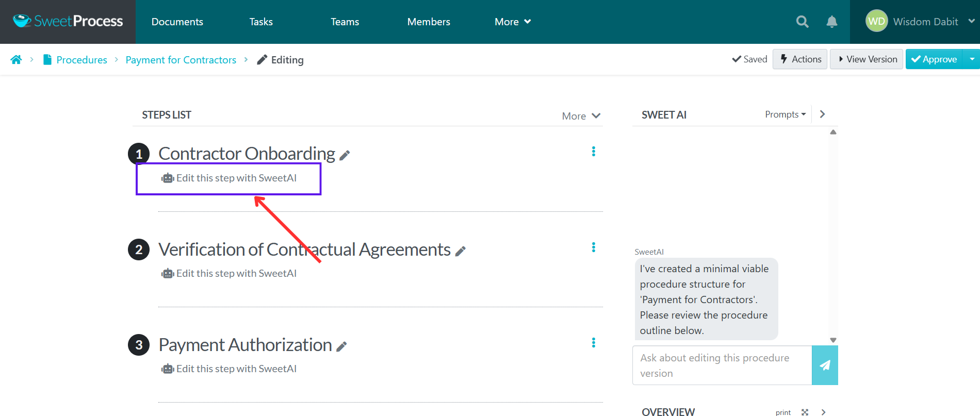The height and width of the screenshot is (416, 980).
Task: Open three-dot menu for Payment Authorization step
Action: click(x=594, y=343)
